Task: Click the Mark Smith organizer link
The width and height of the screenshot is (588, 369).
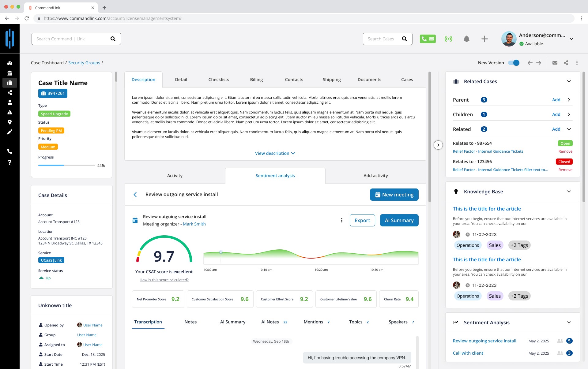Action: [194, 224]
